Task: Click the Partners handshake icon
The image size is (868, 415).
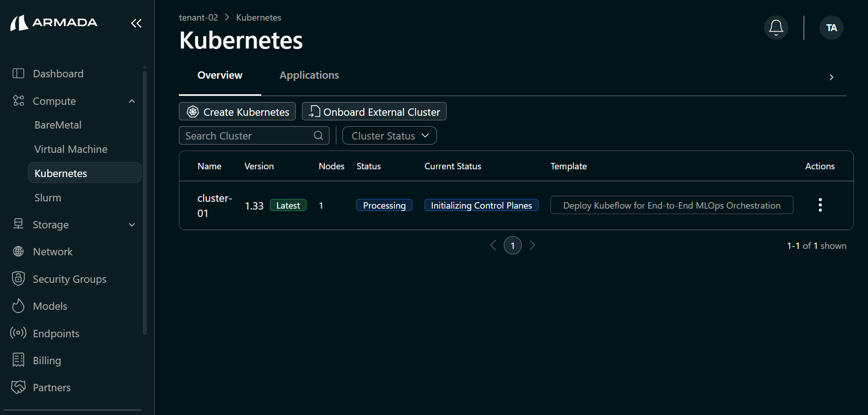Action: pos(18,387)
